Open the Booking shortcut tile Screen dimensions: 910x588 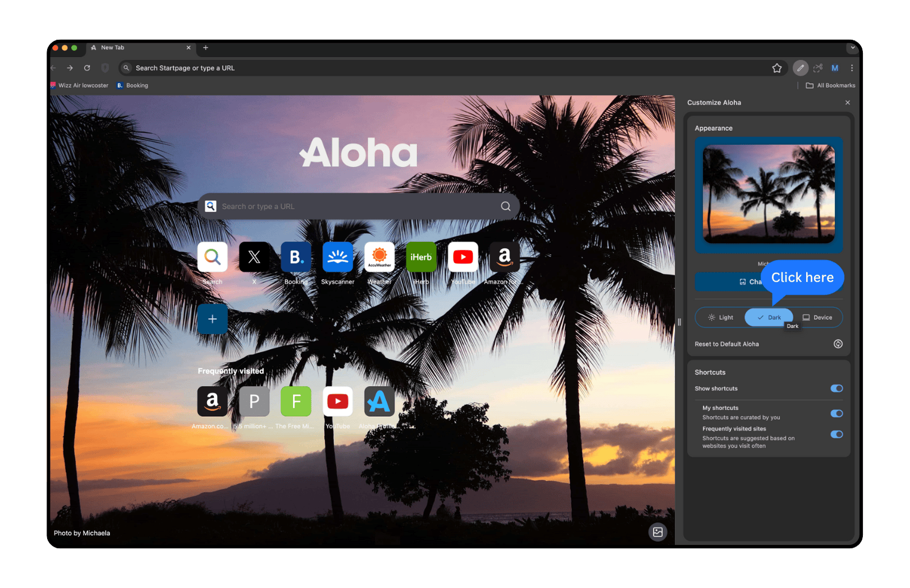296,257
